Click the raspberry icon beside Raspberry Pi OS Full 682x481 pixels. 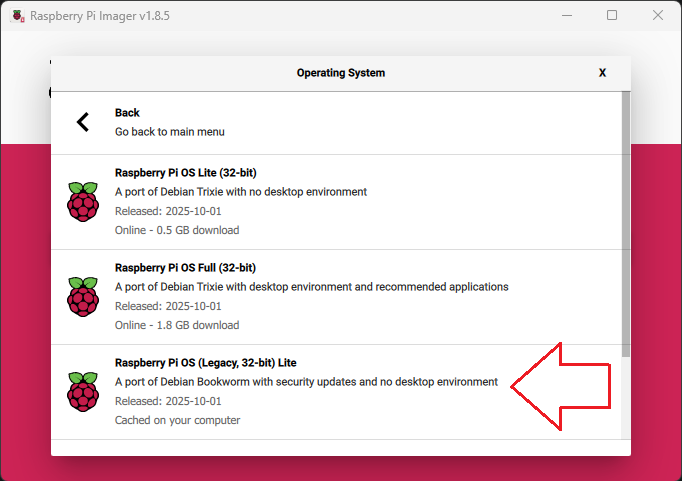83,296
